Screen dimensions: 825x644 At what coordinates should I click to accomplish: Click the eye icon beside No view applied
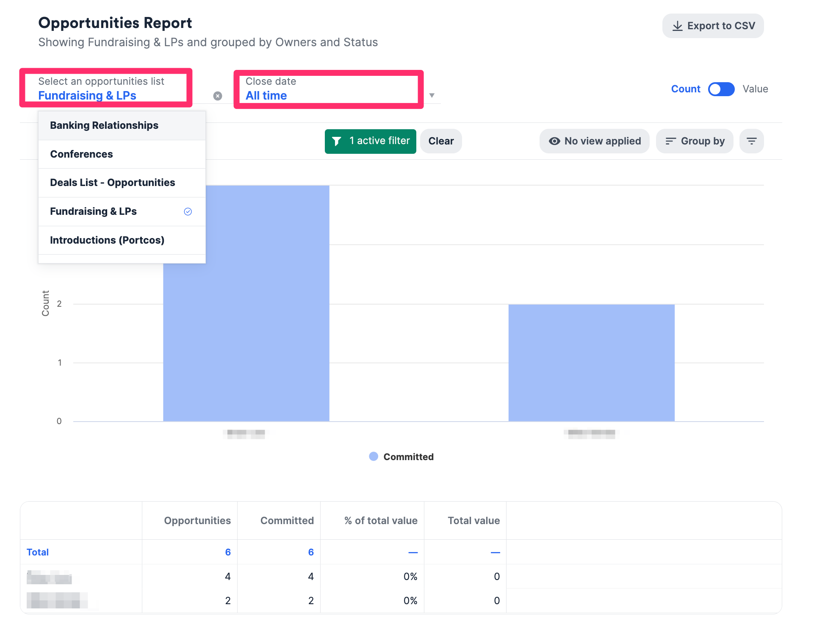(555, 141)
